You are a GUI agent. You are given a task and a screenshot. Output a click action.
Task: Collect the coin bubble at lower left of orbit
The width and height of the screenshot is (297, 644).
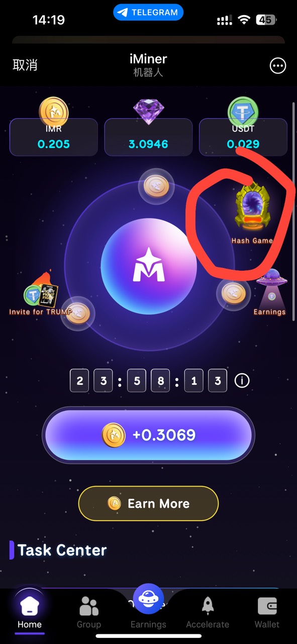click(x=77, y=313)
